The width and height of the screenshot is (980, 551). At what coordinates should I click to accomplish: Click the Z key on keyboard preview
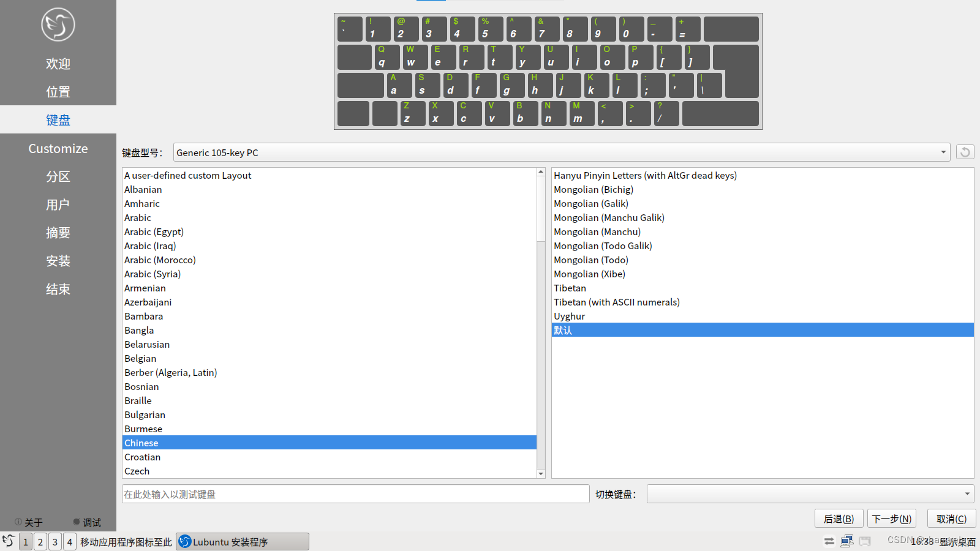click(413, 113)
